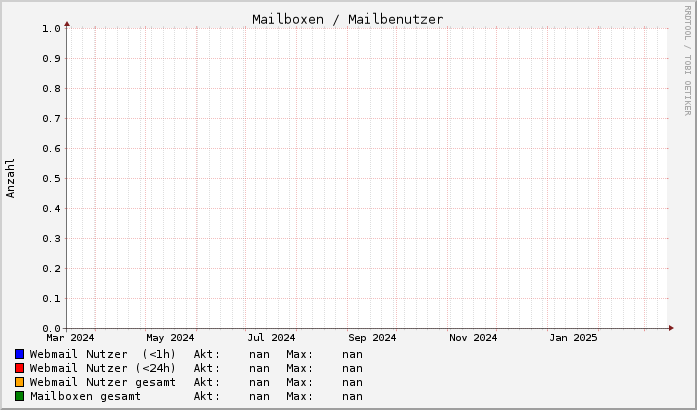Click the blue Webmail Nutzer (<1h) legend swatch

[x=20, y=354]
